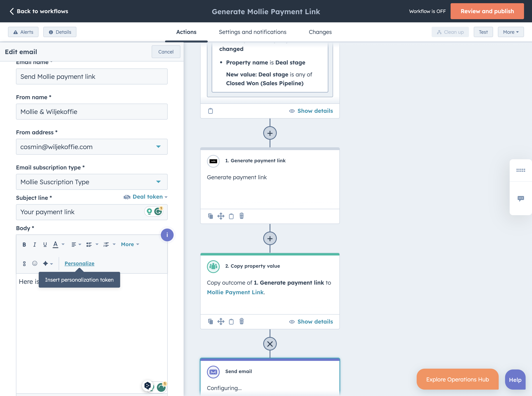
Task: Expand More formatting options in editor
Action: pos(130,244)
